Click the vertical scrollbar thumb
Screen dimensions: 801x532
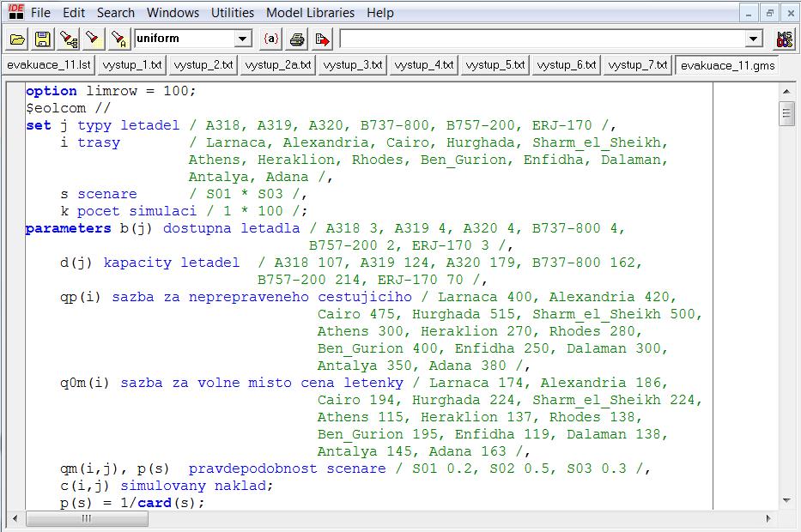tap(786, 113)
